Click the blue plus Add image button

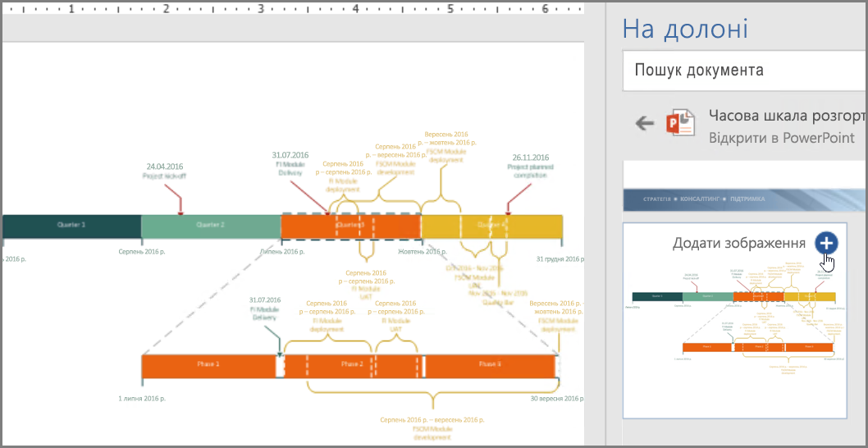click(x=826, y=243)
